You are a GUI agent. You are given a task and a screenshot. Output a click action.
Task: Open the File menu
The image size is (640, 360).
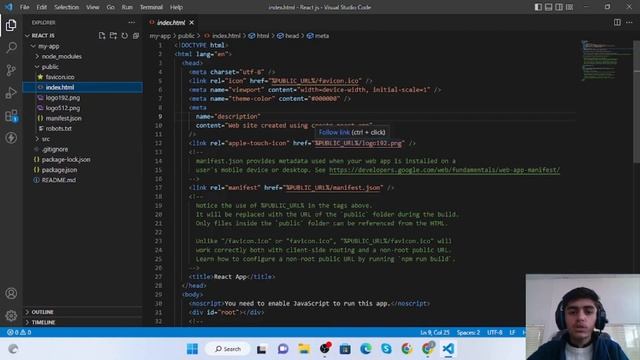point(24,7)
